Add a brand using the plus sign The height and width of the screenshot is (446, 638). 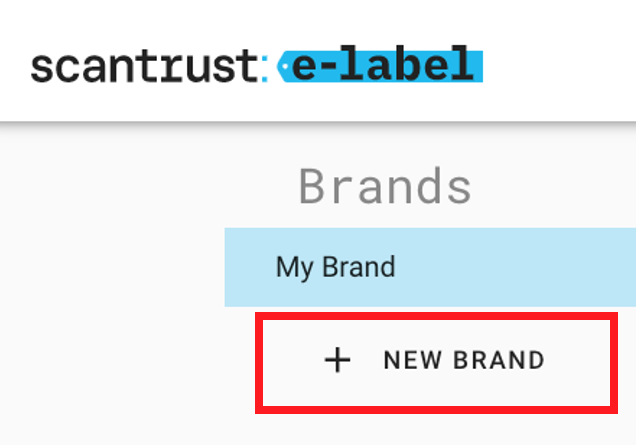[338, 361]
